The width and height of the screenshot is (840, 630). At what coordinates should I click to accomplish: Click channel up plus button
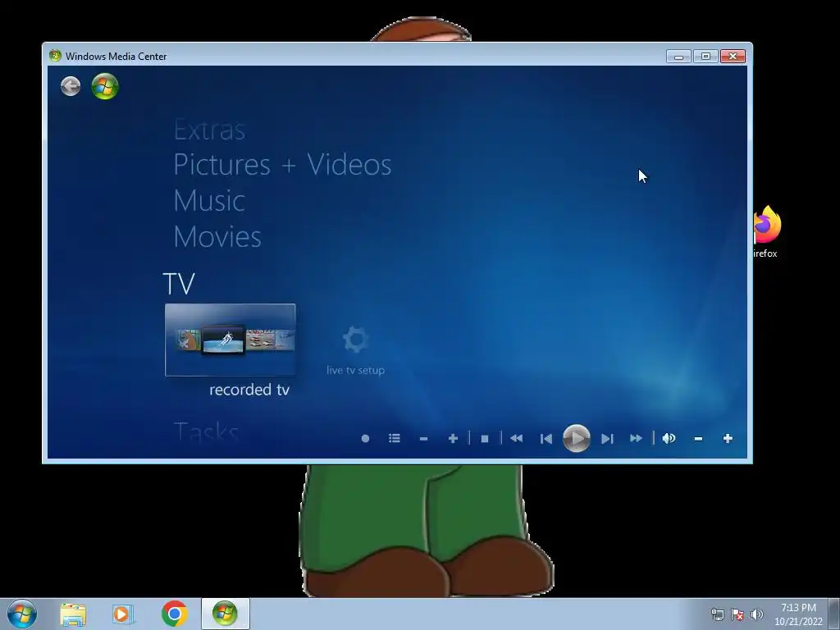tap(453, 438)
